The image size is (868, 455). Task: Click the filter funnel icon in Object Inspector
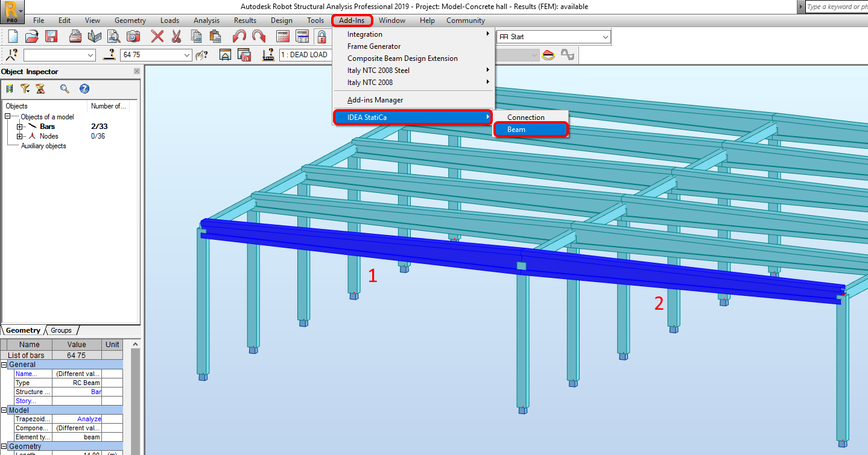[x=25, y=89]
